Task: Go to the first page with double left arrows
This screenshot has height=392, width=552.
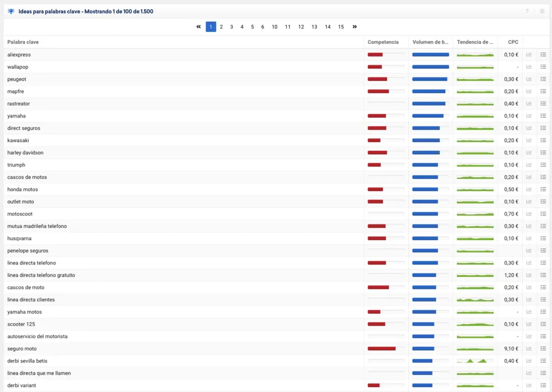Action: tap(198, 27)
